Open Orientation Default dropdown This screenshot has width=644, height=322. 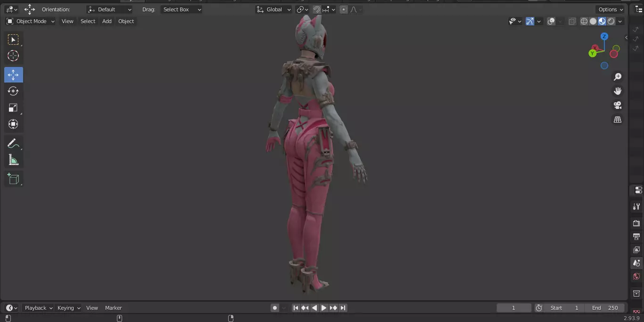point(110,9)
